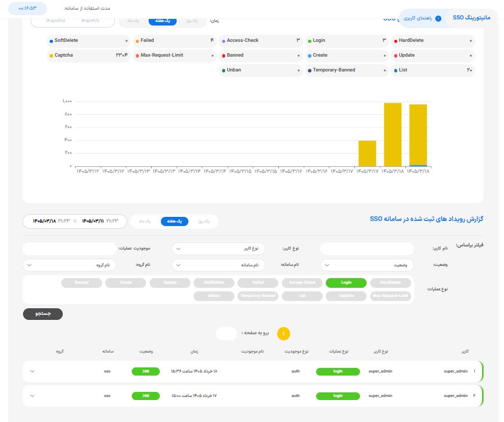Click the operation entity (موجودیت عملیات) input
This screenshot has width=504, height=422.
point(69,249)
